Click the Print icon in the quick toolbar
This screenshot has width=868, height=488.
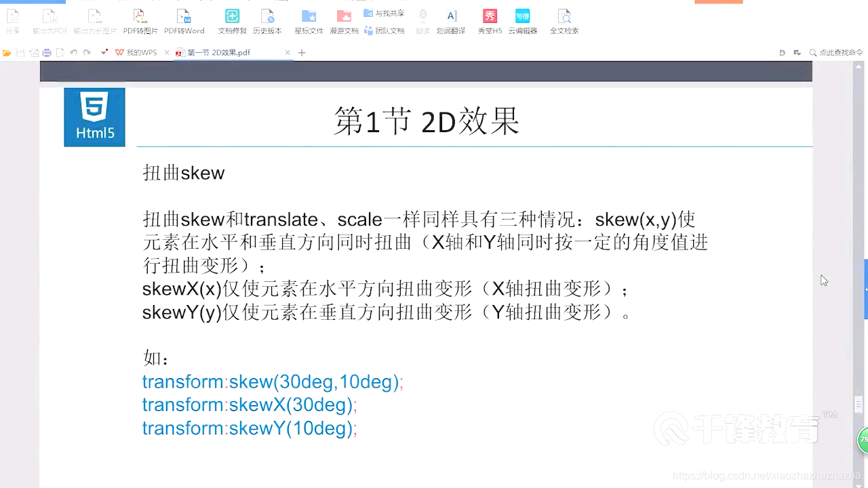pos(46,52)
